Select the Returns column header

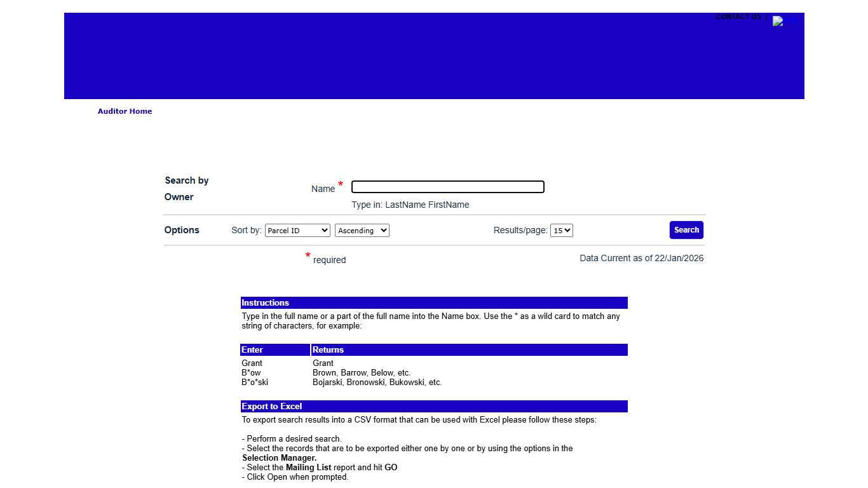point(328,350)
